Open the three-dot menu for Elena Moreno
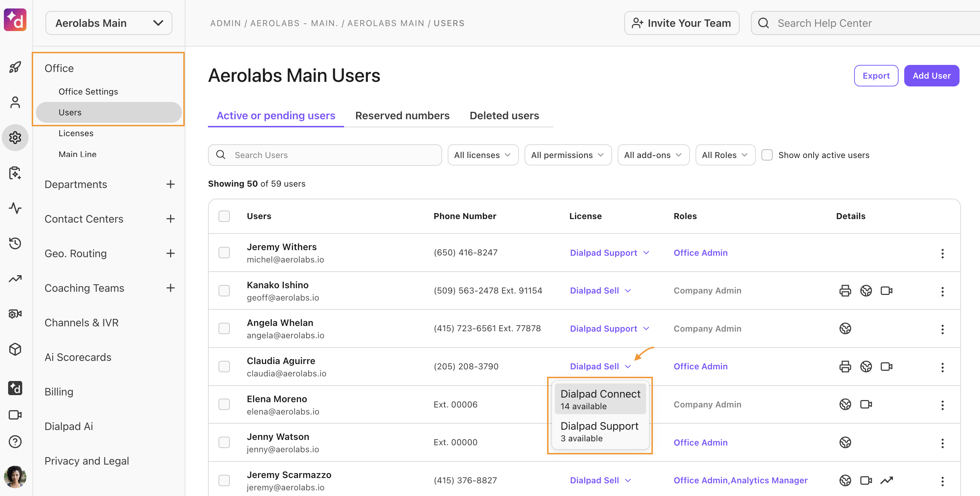The height and width of the screenshot is (496, 980). tap(942, 405)
